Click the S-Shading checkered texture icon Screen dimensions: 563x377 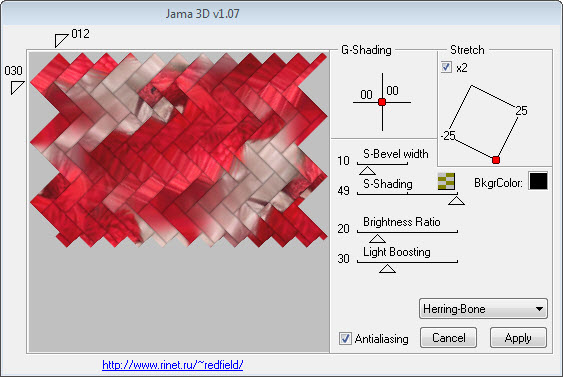(446, 181)
